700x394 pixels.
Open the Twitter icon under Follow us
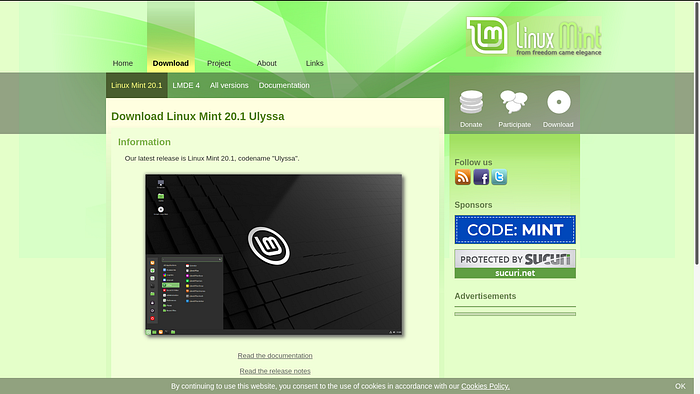(x=499, y=177)
